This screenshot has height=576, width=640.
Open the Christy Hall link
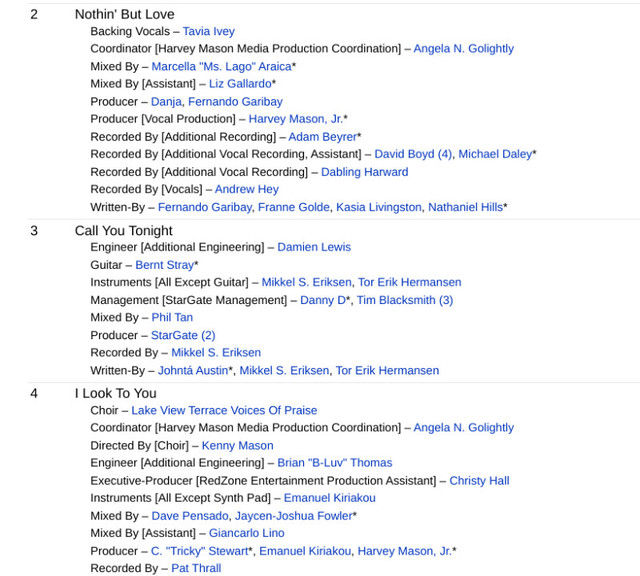(479, 480)
